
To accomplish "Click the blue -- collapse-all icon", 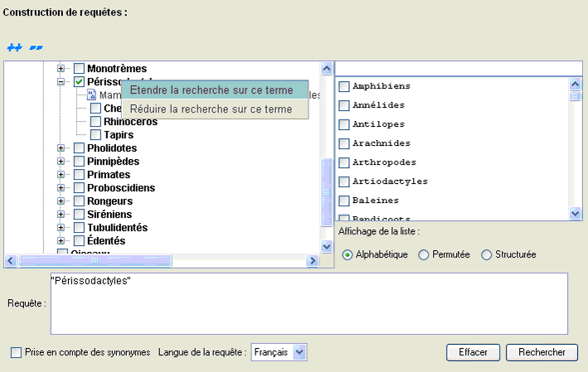I will [36, 47].
